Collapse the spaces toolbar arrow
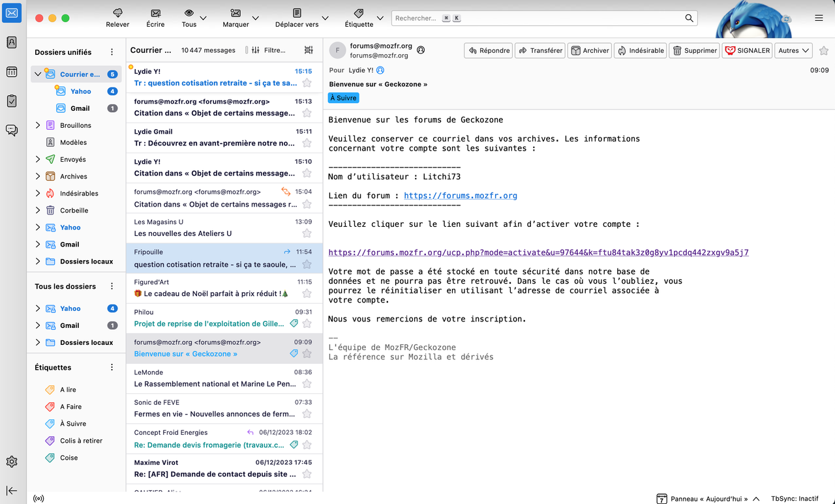Image resolution: width=835 pixels, height=504 pixels. 12,491
